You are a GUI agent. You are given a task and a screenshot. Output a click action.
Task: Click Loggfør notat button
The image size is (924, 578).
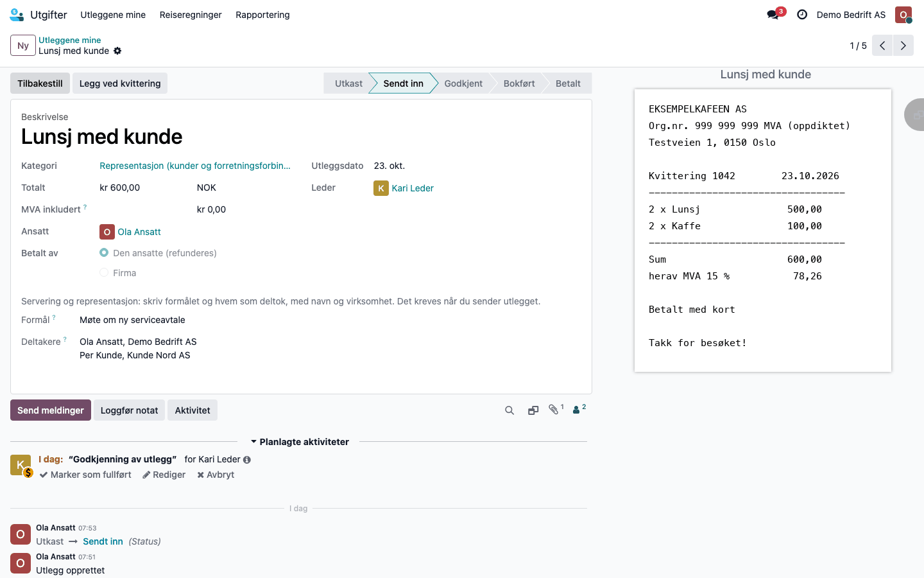point(129,410)
